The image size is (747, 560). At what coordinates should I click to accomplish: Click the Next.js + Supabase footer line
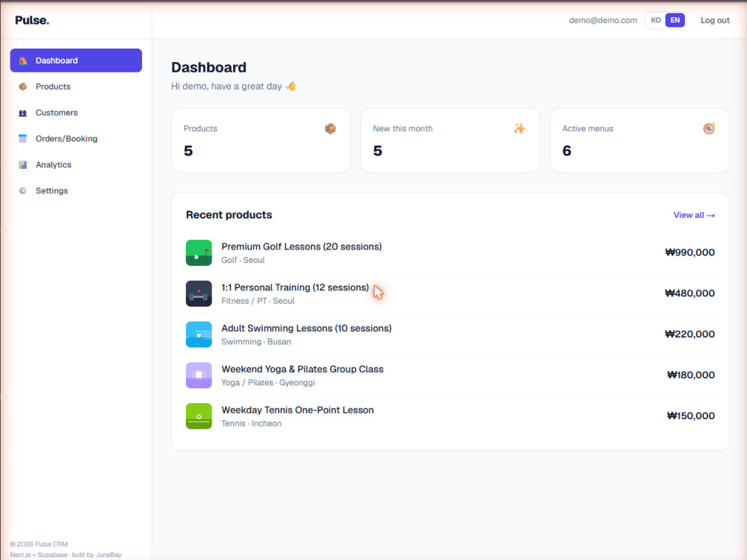[66, 555]
